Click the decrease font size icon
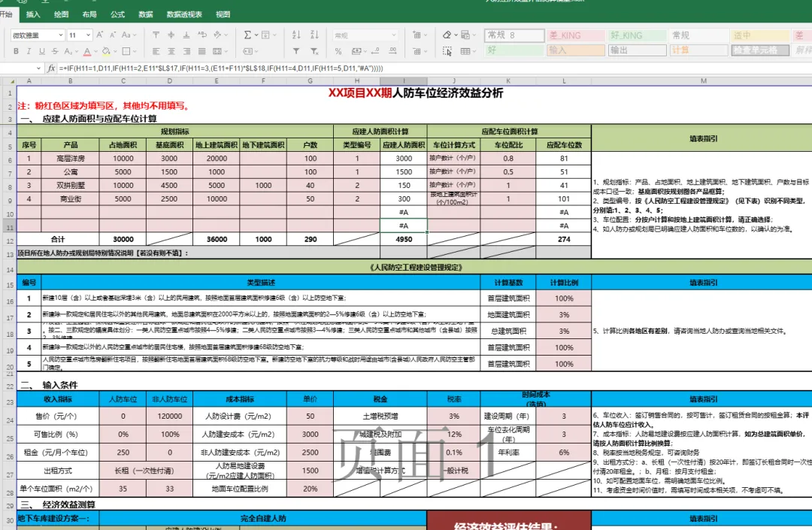The image size is (812, 530). (112, 35)
